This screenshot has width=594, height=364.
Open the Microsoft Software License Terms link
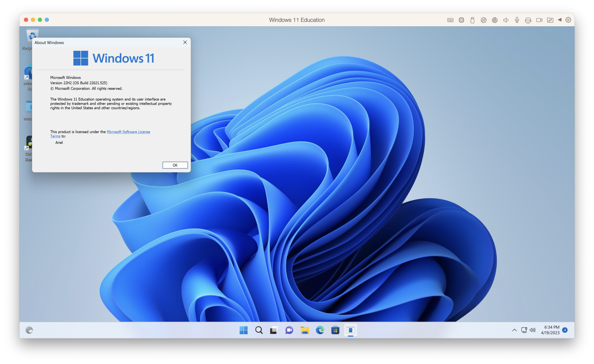click(x=128, y=132)
